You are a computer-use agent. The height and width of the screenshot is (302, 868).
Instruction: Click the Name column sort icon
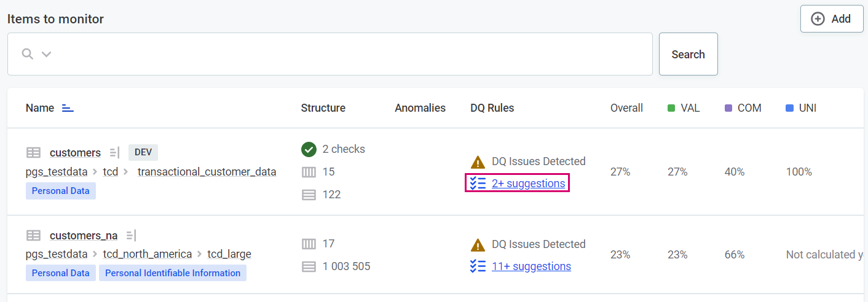coord(68,108)
